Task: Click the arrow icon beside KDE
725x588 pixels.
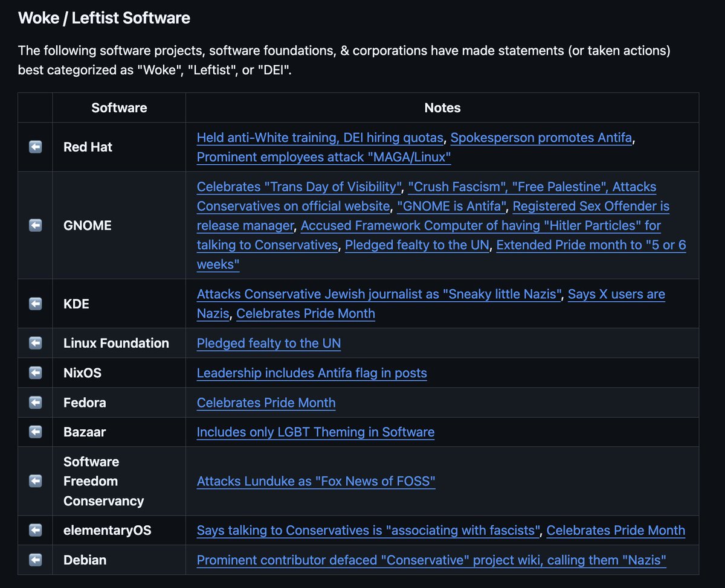Action: pos(35,304)
